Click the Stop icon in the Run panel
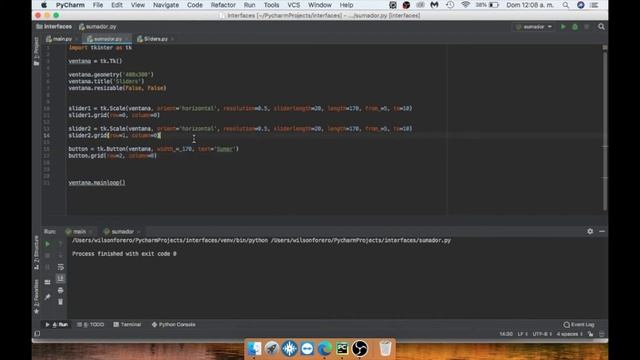This screenshot has width=640, height=360. 47,255
